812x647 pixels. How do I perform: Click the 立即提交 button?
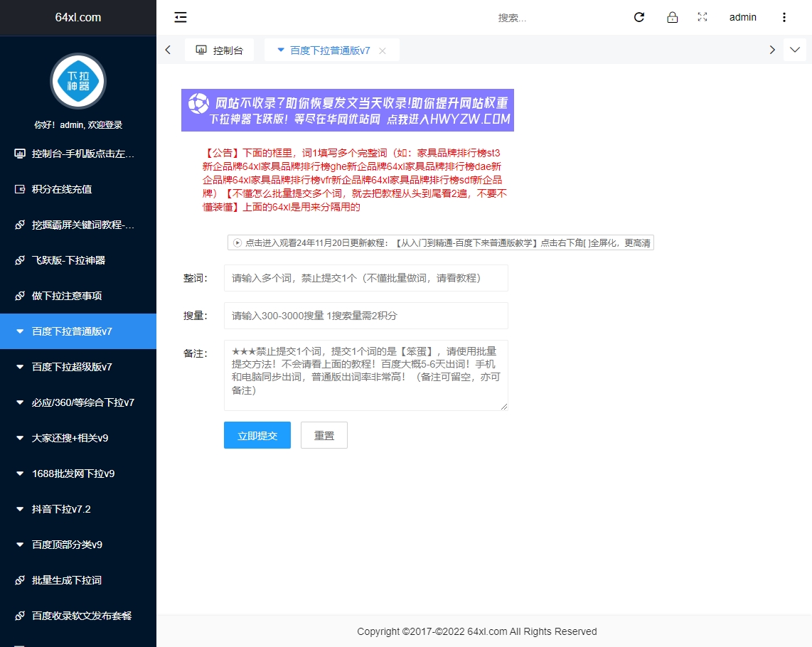[x=257, y=435]
